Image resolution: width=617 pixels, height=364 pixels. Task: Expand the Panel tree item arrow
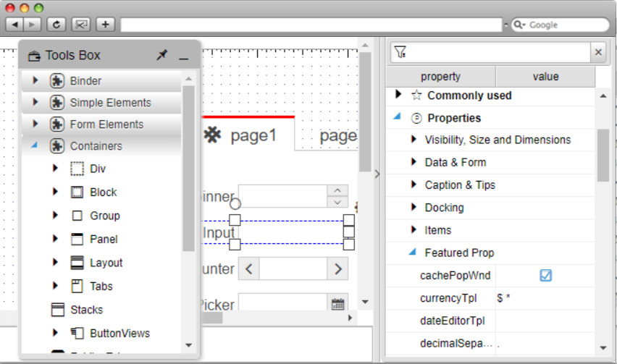tap(55, 239)
